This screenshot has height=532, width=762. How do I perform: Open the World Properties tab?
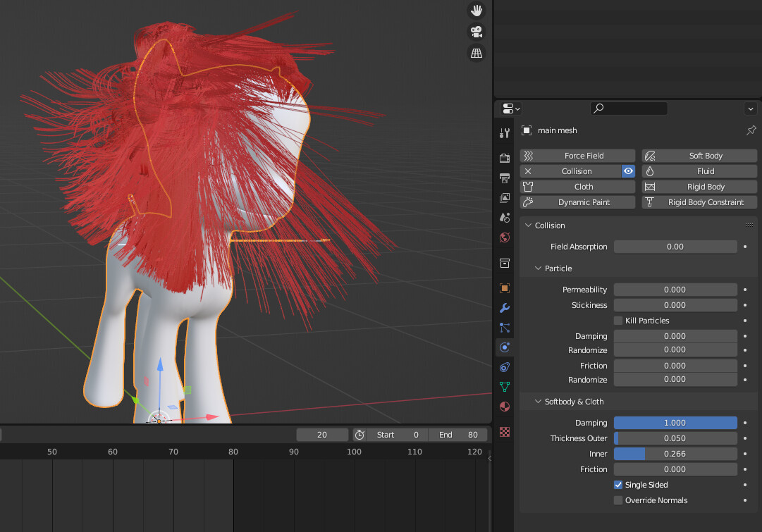(504, 237)
